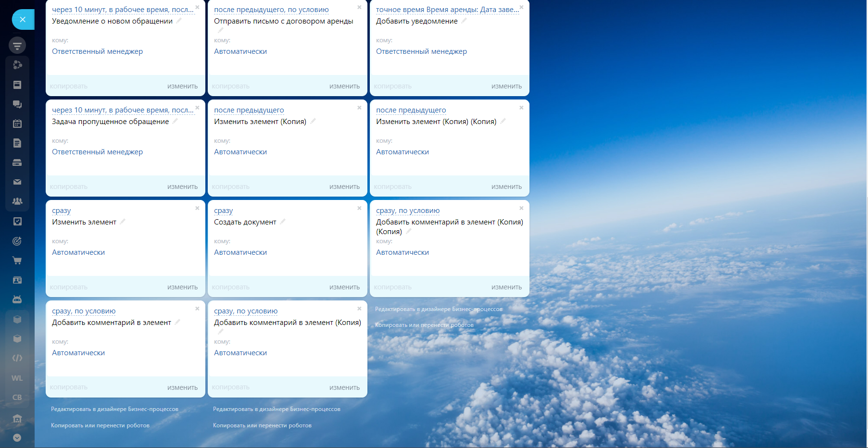Image resolution: width=868 pixels, height=448 pixels.
Task: Click изменить on Добавить уведомление card
Action: (506, 87)
